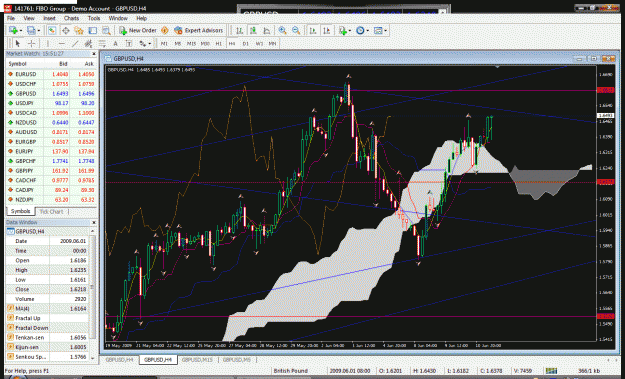Zoom out on the chart
Screen dimensions: 625x379
pyautogui.click(x=296, y=30)
